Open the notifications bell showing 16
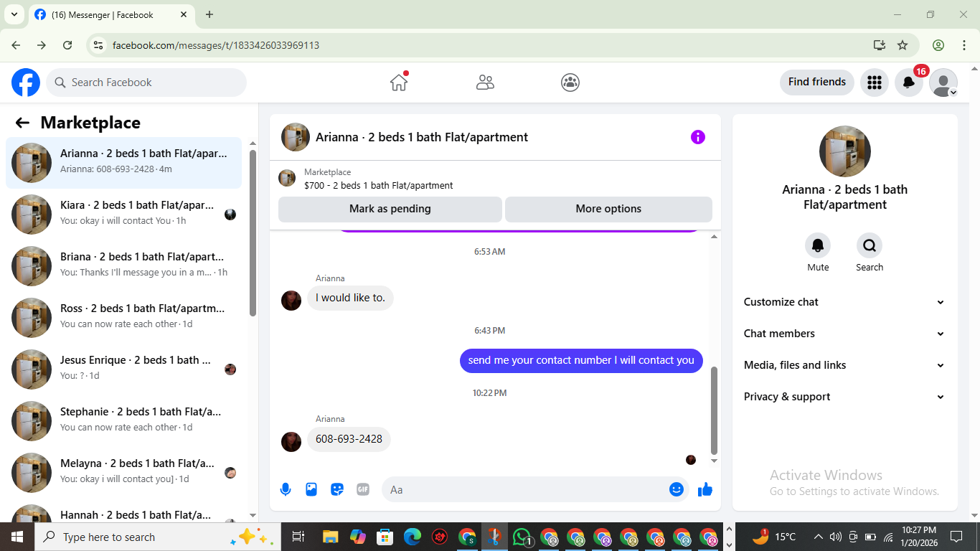The image size is (980, 551). click(x=909, y=83)
